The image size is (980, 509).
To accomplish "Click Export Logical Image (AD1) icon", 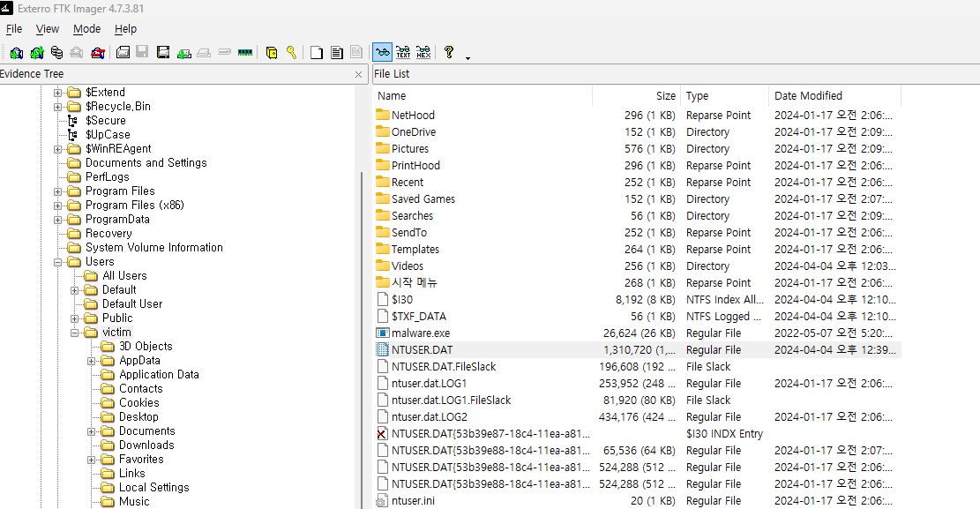I will point(163,53).
